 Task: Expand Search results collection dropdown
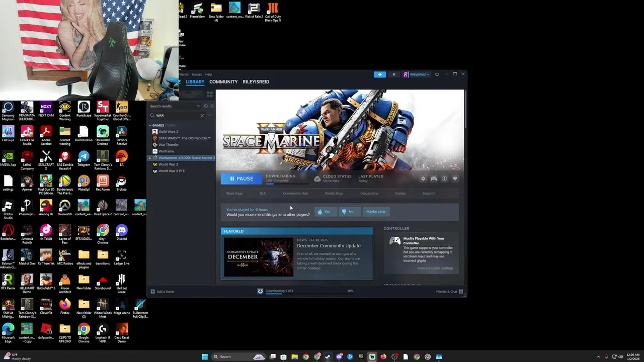click(198, 106)
